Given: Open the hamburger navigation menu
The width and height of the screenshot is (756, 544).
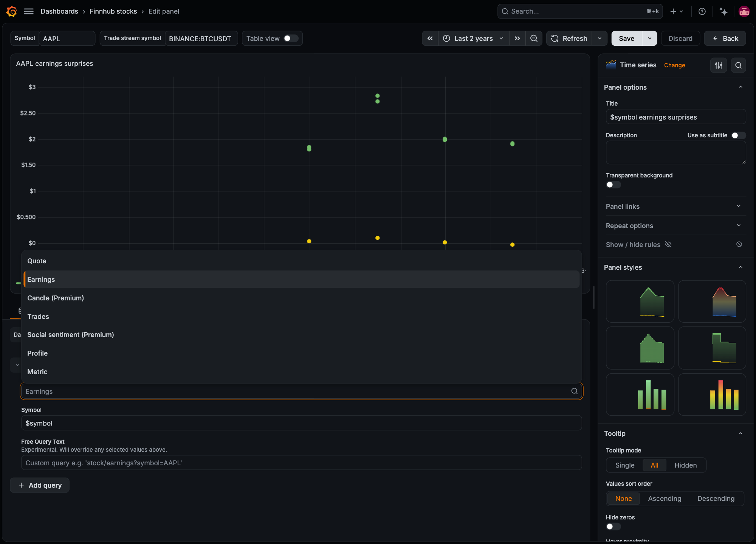Looking at the screenshot, I should 29,11.
